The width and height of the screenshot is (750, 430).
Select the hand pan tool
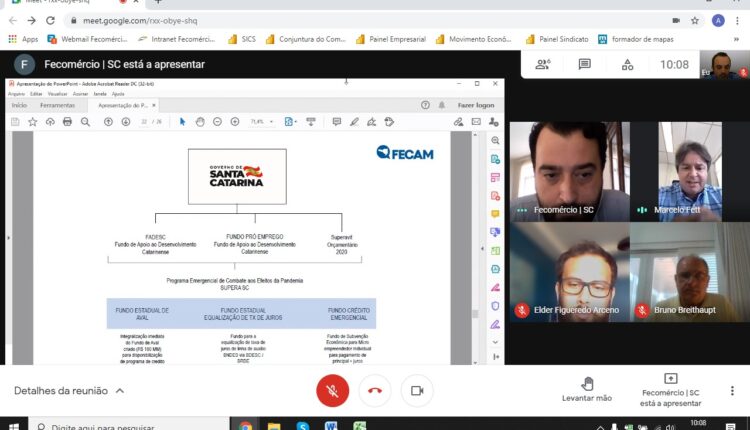pos(200,122)
